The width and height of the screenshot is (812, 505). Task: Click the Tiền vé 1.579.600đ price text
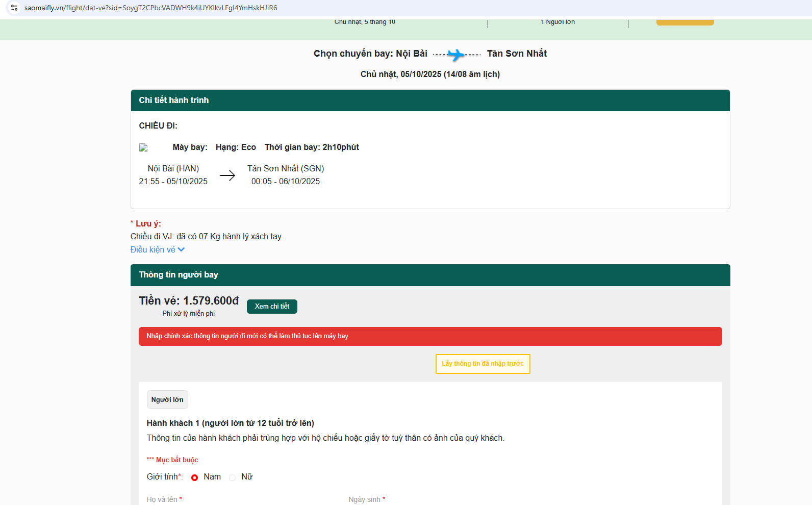189,301
